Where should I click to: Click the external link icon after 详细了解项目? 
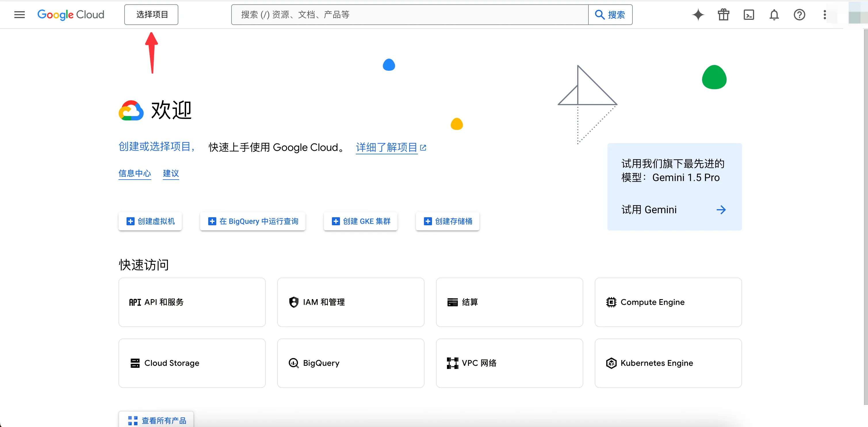(423, 147)
